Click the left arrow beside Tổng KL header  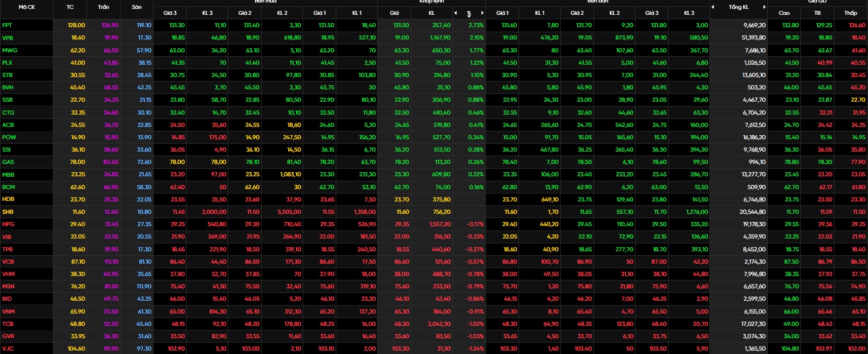(x=712, y=7)
